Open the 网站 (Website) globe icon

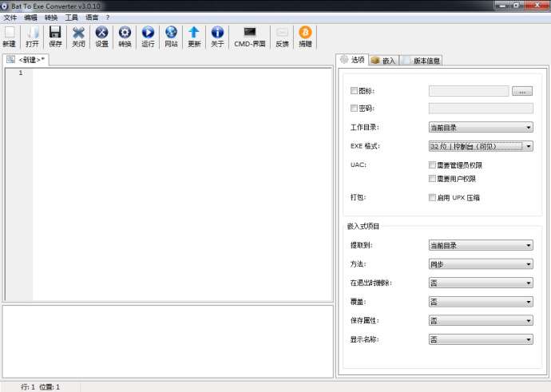coord(171,34)
